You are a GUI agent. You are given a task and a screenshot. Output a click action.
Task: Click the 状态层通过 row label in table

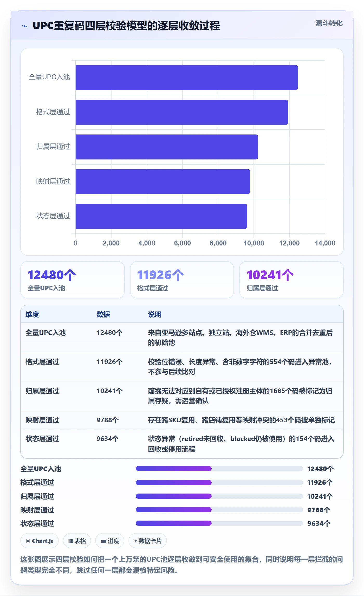click(42, 439)
